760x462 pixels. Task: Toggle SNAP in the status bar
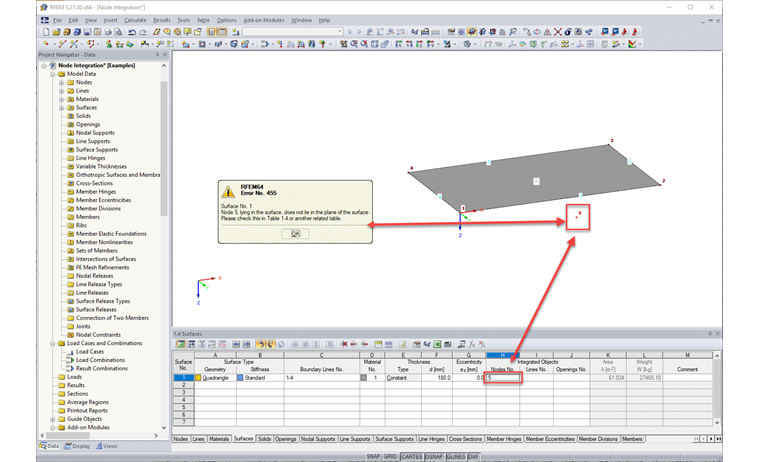373,457
